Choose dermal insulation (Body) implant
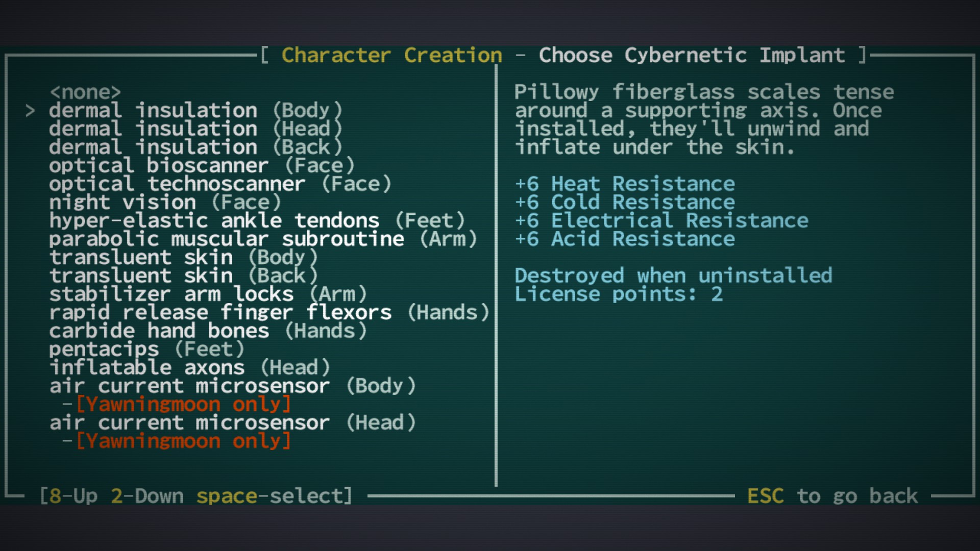The image size is (980, 551). click(x=195, y=111)
